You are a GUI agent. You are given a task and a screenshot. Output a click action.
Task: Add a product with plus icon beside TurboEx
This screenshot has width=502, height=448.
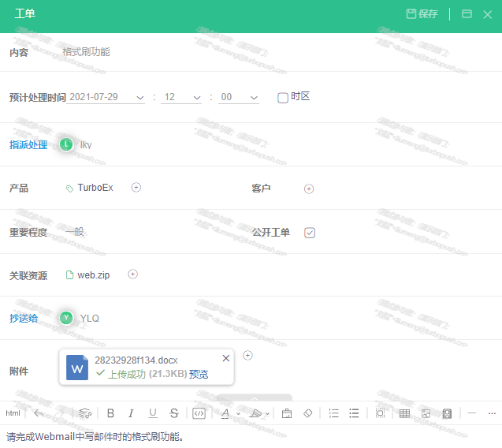coord(136,188)
